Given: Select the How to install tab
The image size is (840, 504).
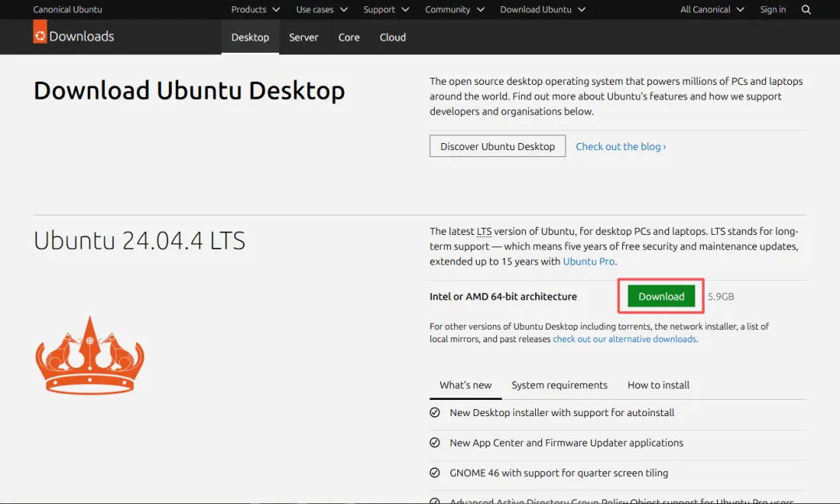Looking at the screenshot, I should coord(659,385).
